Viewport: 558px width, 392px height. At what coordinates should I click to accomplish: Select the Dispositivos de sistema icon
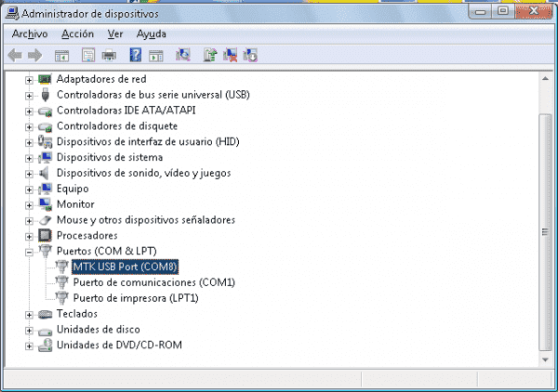tap(46, 157)
